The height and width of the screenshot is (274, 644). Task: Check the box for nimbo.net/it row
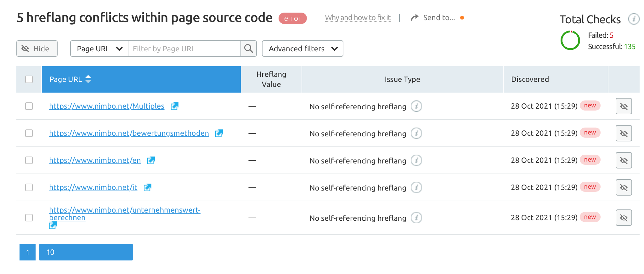coord(29,188)
